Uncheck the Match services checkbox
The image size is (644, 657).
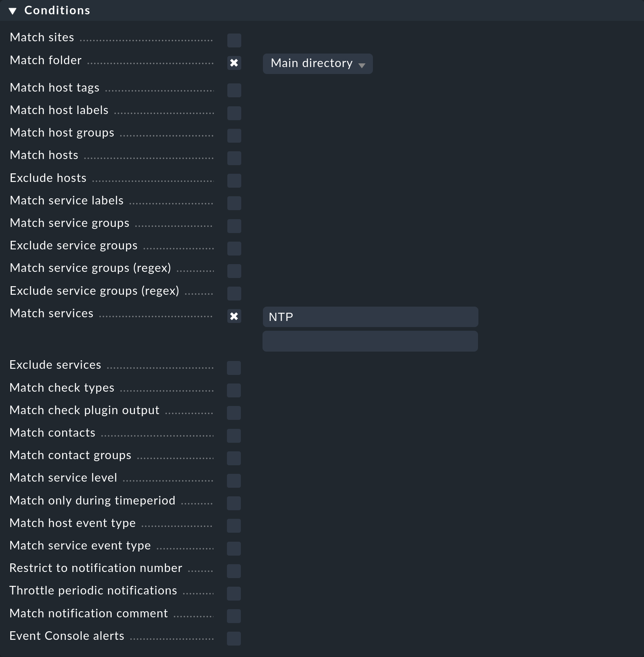tap(234, 316)
